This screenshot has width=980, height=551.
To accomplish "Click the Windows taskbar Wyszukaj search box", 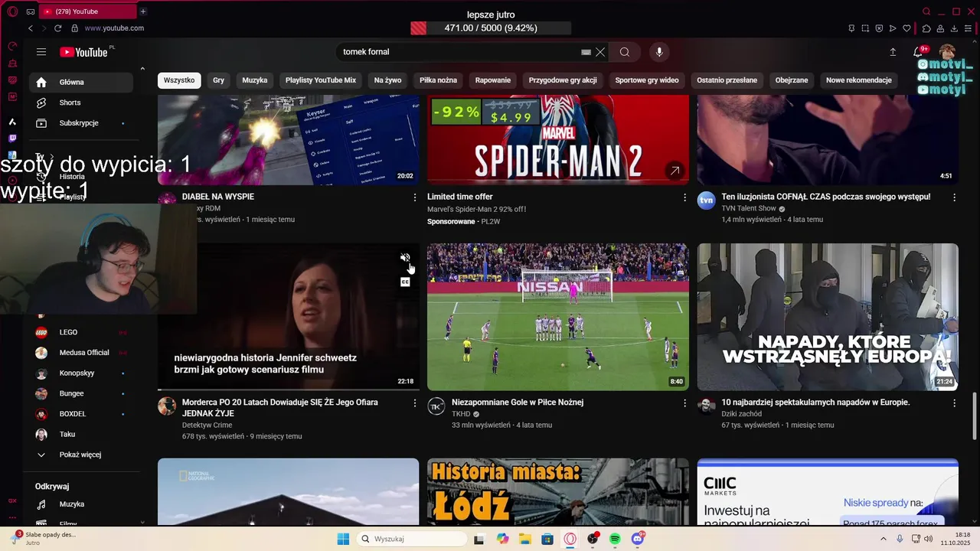I will 412,539.
